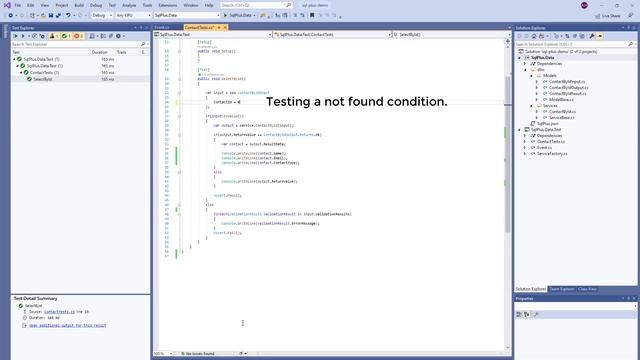Open the Debug menu

click(96, 5)
